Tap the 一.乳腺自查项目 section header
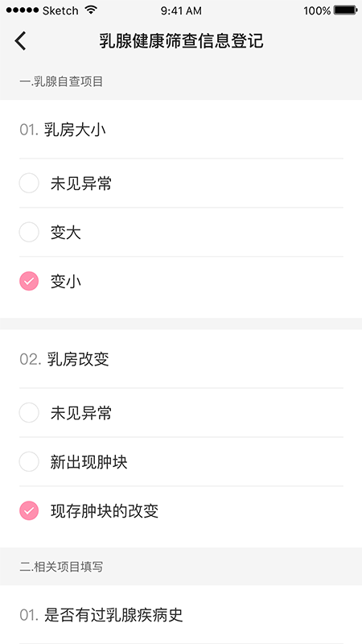Viewport: 362px width, 644px height. pyautogui.click(x=61, y=82)
